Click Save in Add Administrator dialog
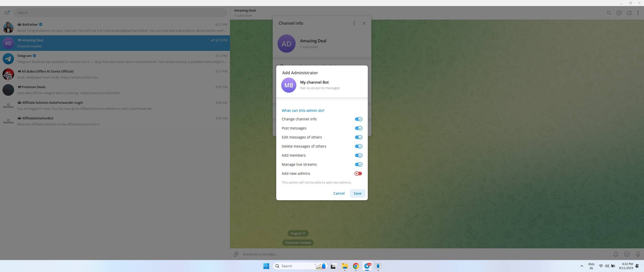Image resolution: width=644 pixels, height=272 pixels. click(x=357, y=193)
